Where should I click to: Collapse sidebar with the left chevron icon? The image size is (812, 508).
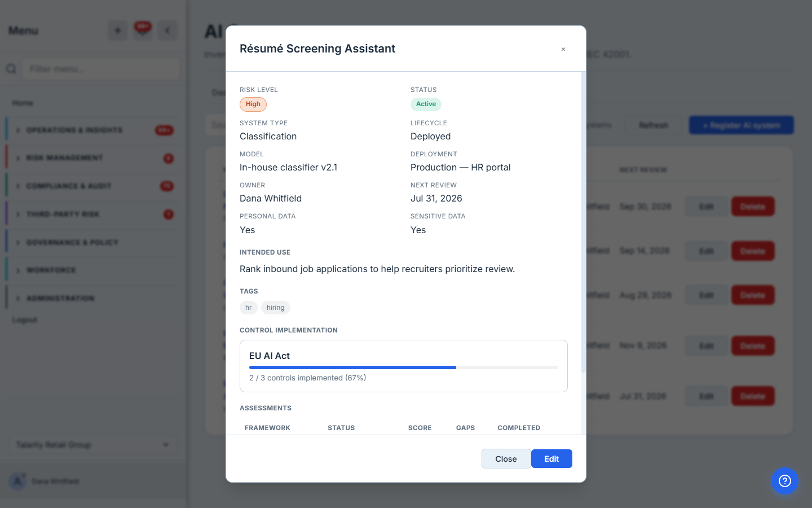[167, 30]
